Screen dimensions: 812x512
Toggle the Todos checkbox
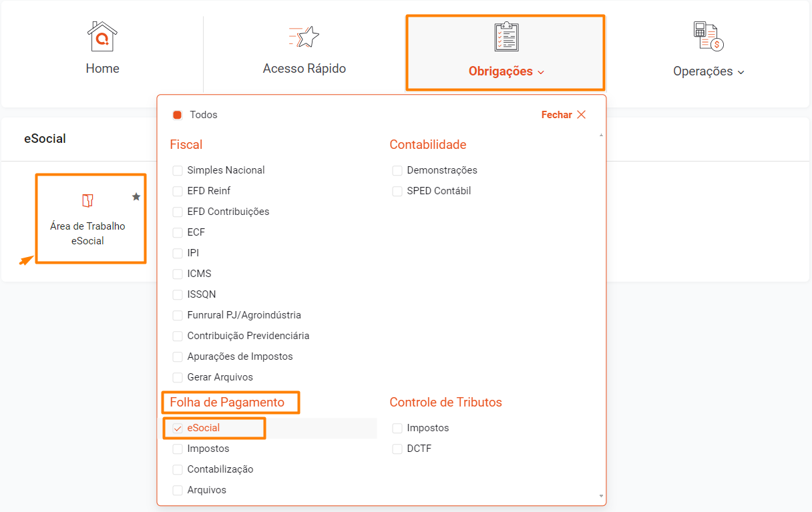click(x=178, y=115)
